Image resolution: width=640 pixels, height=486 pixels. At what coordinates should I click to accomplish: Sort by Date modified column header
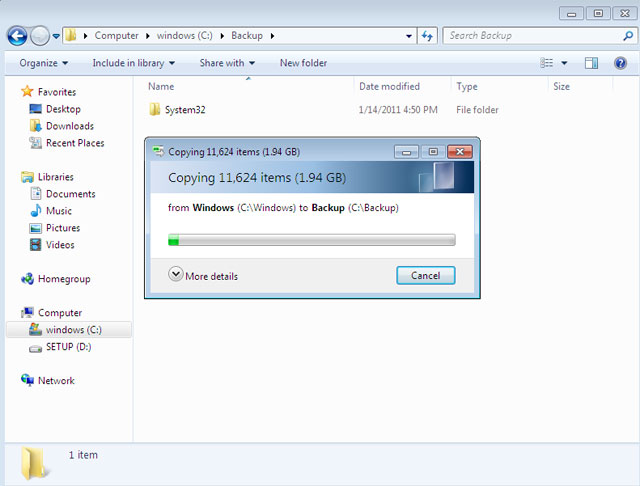click(x=389, y=87)
